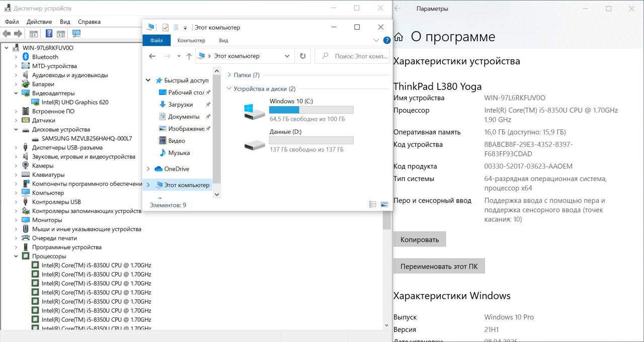Go up one folder level in Explorer
644x342 pixels.
click(x=189, y=56)
